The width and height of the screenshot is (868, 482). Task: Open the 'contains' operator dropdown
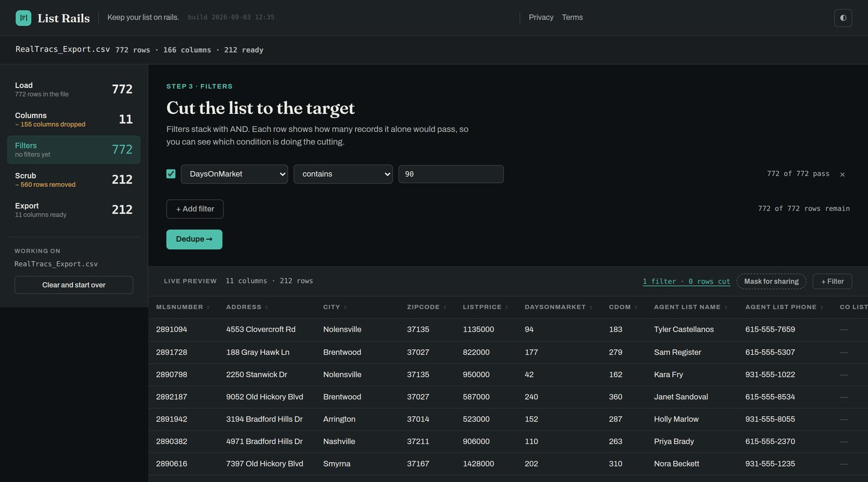point(343,174)
